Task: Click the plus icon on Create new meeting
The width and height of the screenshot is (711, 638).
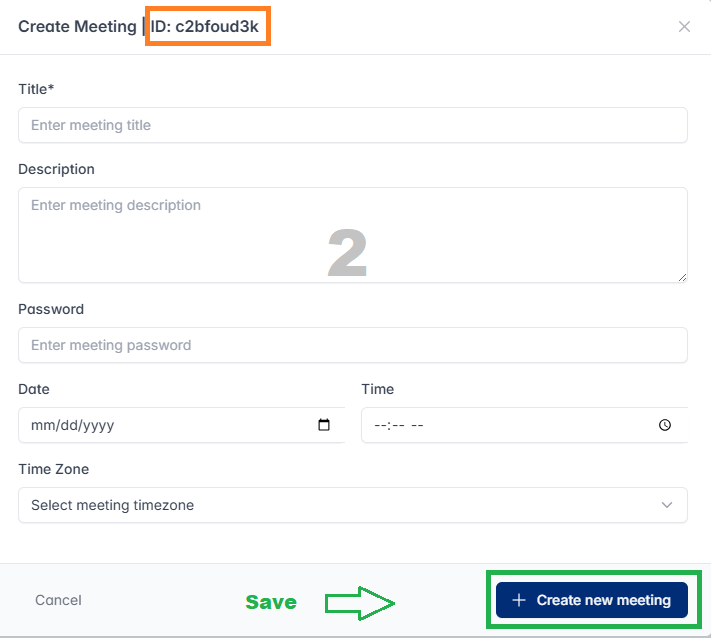Action: point(518,600)
